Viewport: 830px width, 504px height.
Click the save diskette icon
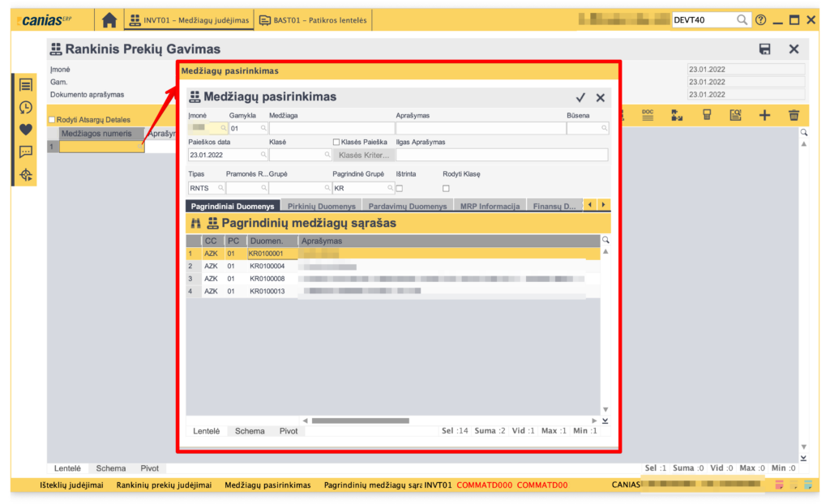point(764,49)
